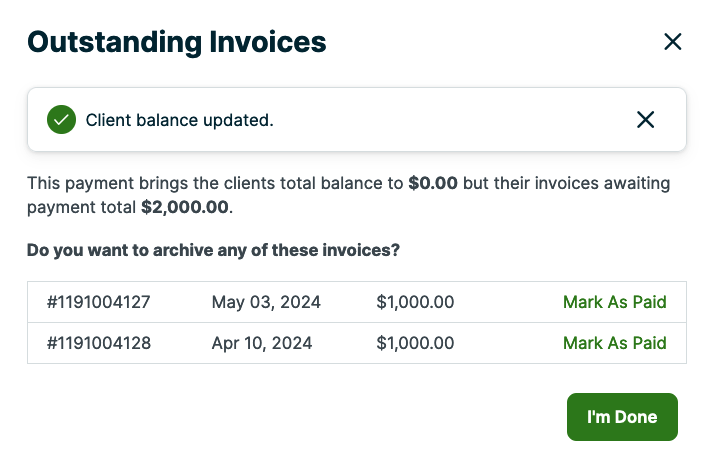Screen dimensions: 713x467
Task: Click the May 03, 2024 date
Action: pyautogui.click(x=266, y=302)
